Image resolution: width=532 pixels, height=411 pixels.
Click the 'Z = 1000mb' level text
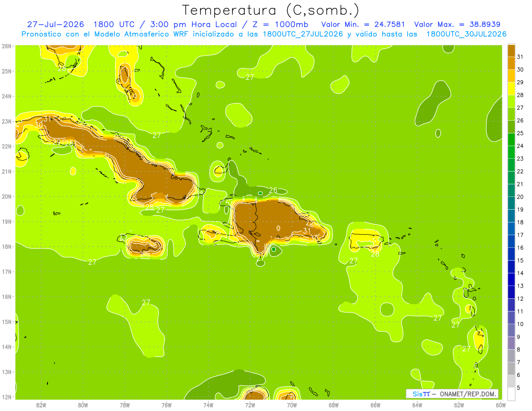click(281, 24)
